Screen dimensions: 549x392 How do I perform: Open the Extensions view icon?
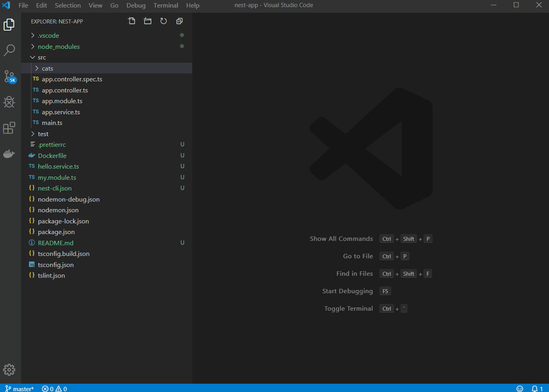point(9,128)
